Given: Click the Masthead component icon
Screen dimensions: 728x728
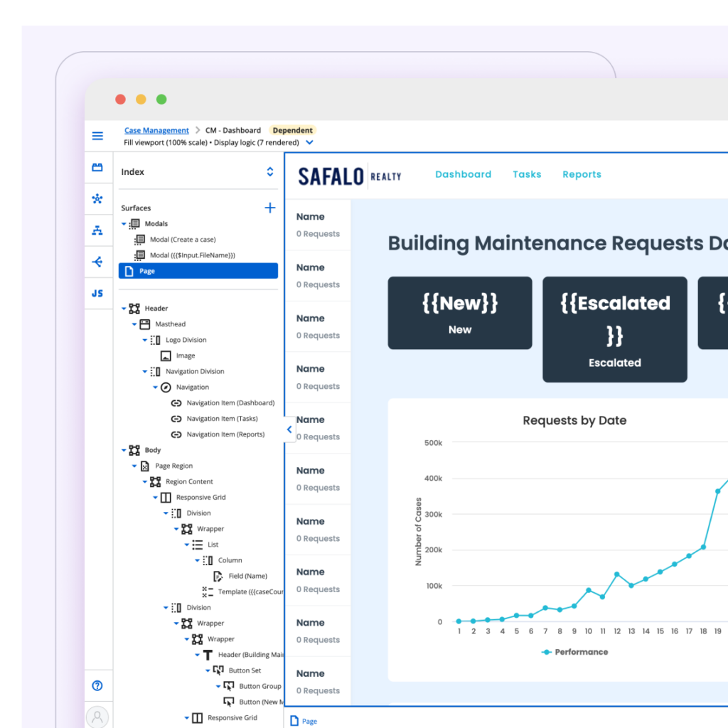Looking at the screenshot, I should 145,324.
